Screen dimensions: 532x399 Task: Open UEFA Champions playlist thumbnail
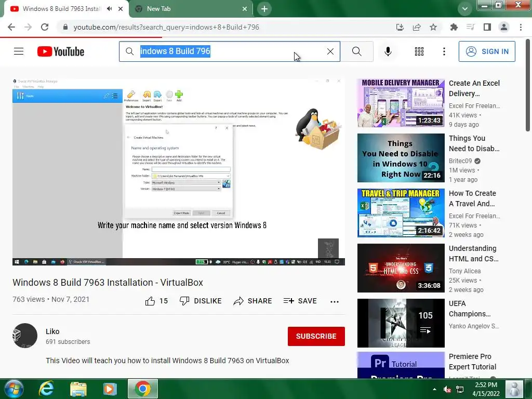(x=401, y=323)
